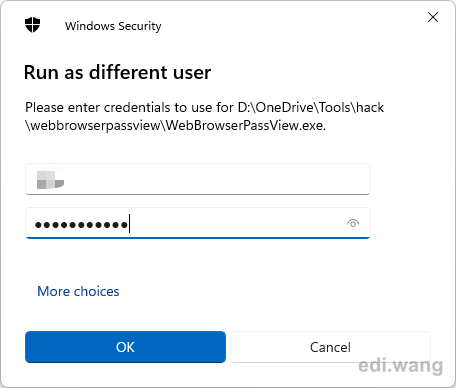Click inside the username input field
This screenshot has width=456, height=388.
(198, 179)
